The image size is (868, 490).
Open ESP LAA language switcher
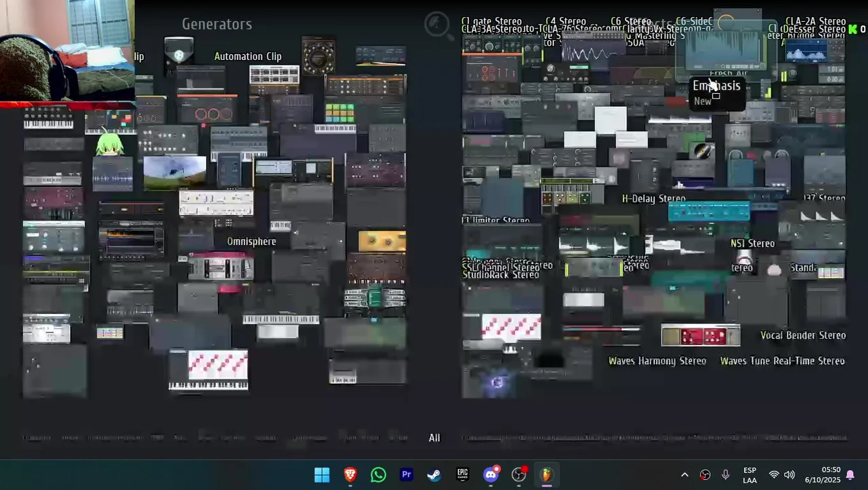[750, 475]
